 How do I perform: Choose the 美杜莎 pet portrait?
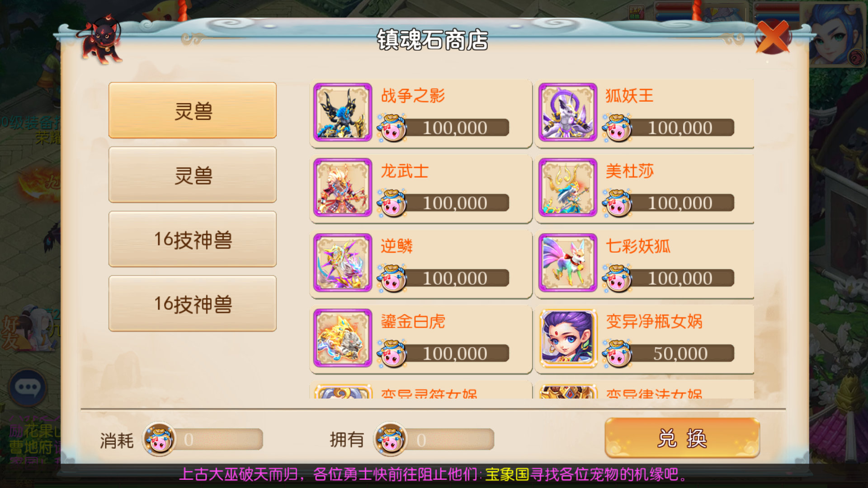(x=568, y=187)
